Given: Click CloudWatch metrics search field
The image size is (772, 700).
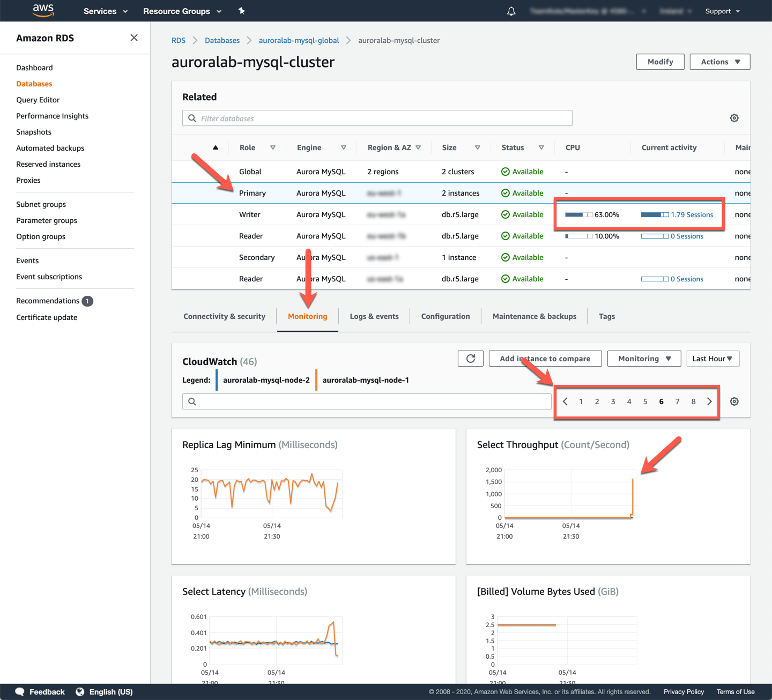Looking at the screenshot, I should (x=367, y=401).
